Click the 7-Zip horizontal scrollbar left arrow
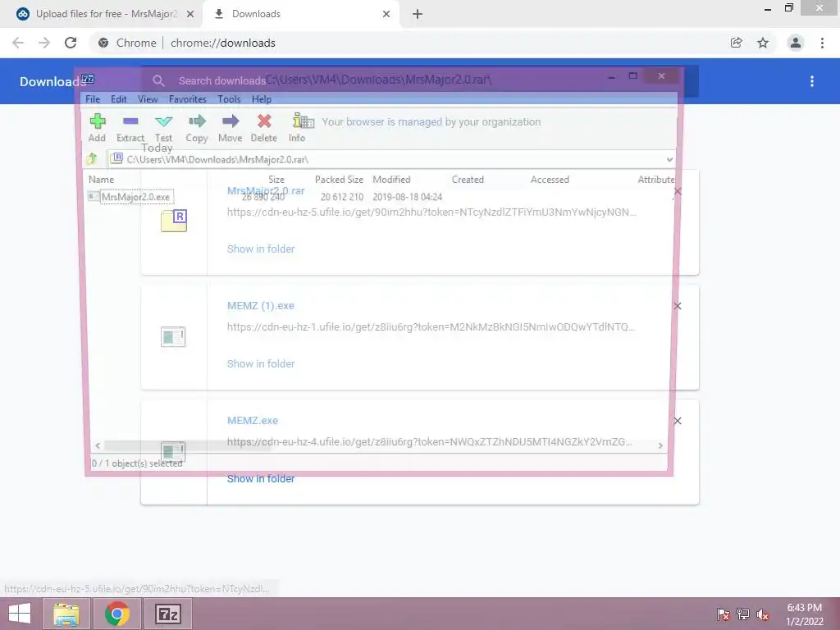This screenshot has height=630, width=840. [x=98, y=445]
